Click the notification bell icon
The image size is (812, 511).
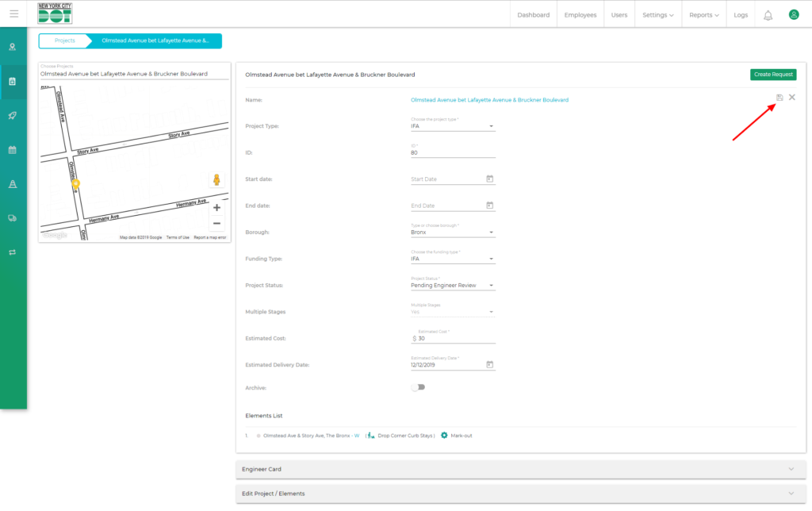point(768,15)
